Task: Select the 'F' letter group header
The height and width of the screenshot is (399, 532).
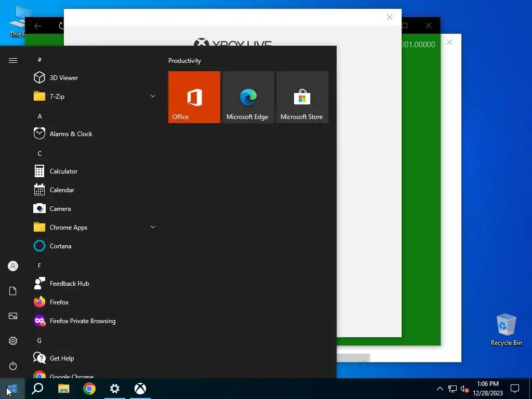Action: (x=39, y=265)
